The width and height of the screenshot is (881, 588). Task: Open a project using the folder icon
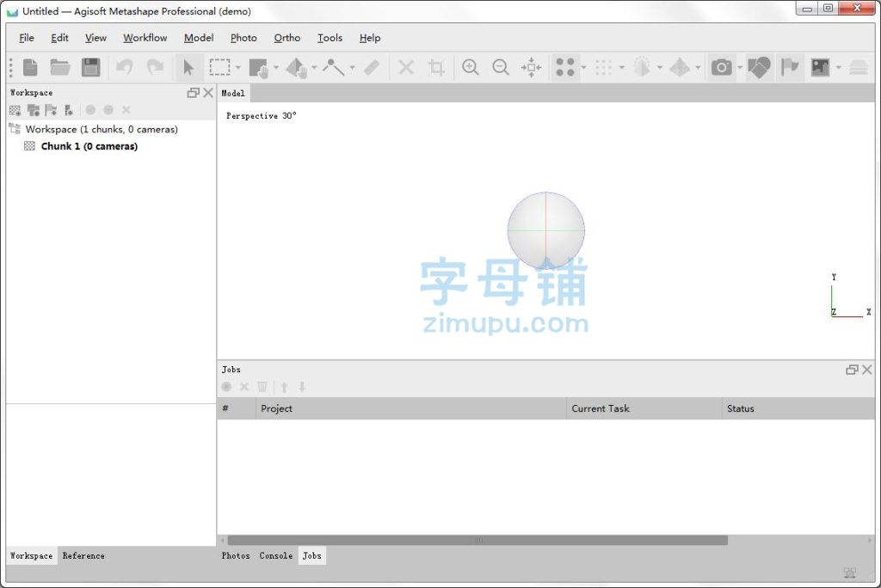pos(60,67)
